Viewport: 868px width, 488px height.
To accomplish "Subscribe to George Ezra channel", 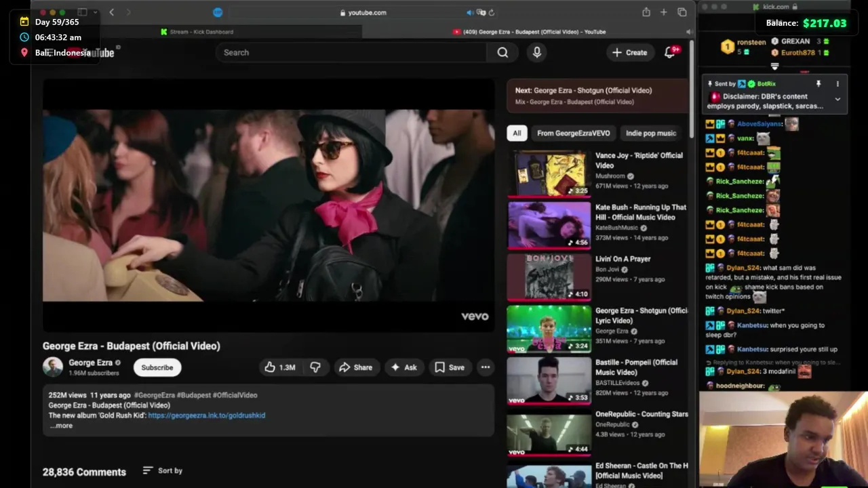I will click(157, 367).
